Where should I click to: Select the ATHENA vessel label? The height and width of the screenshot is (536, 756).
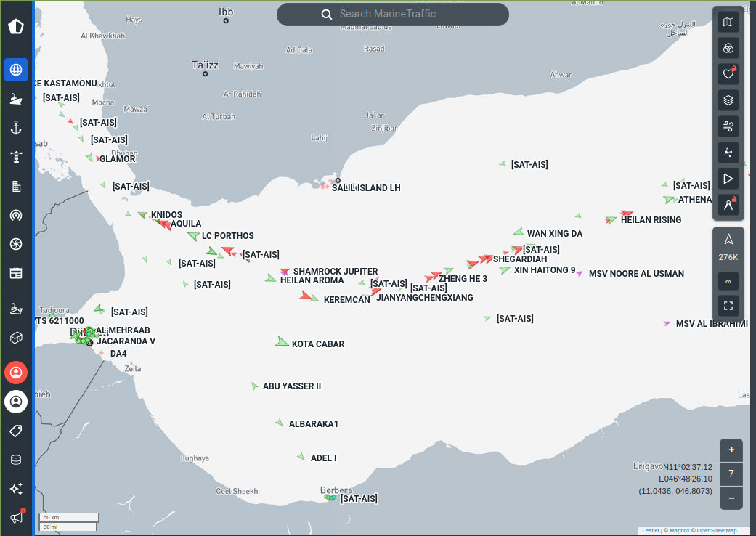pos(695,200)
